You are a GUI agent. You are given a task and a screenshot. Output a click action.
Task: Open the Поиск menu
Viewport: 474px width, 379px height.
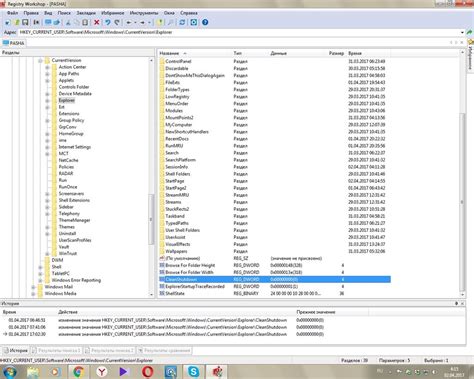pos(64,13)
